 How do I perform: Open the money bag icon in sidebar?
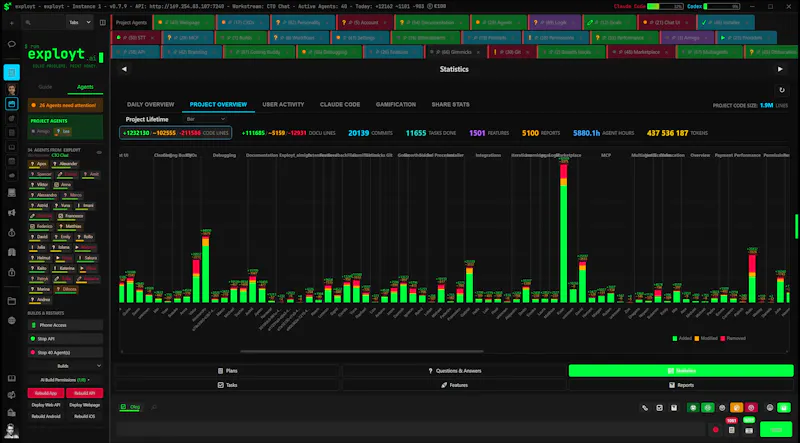tap(12, 233)
